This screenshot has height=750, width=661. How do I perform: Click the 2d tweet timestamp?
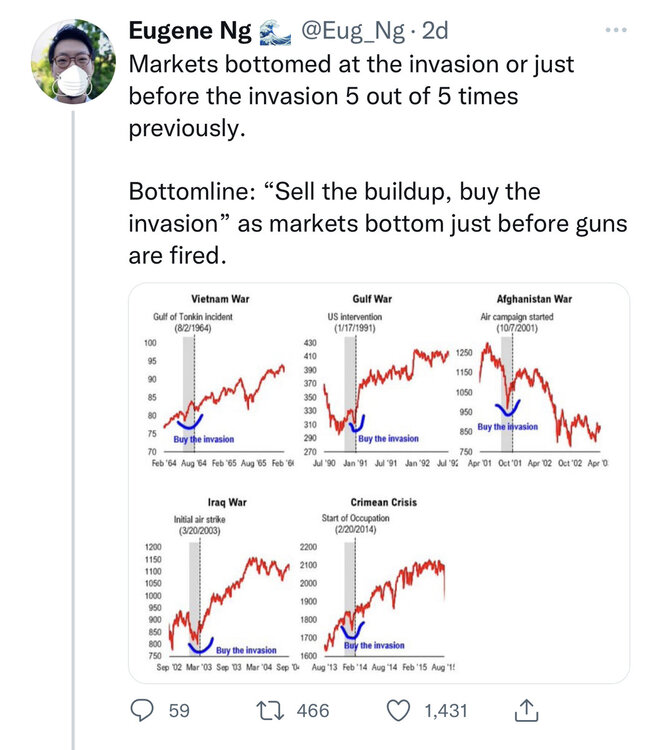436,32
